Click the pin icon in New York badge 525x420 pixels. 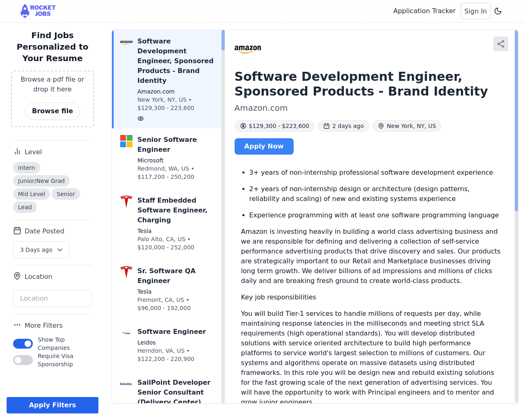(x=381, y=126)
